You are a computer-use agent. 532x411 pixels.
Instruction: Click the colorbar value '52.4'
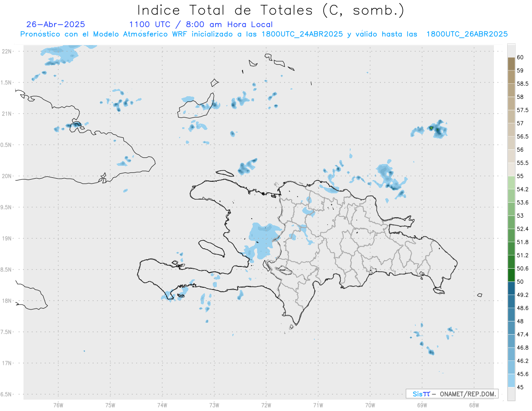[x=523, y=229]
